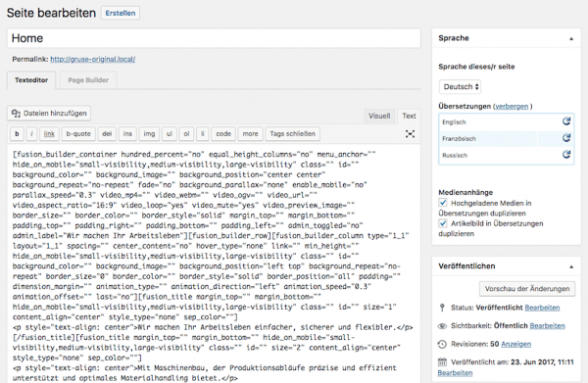Open the Revisionen Anzeigen link
The height and width of the screenshot is (383, 588).
[x=516, y=344]
